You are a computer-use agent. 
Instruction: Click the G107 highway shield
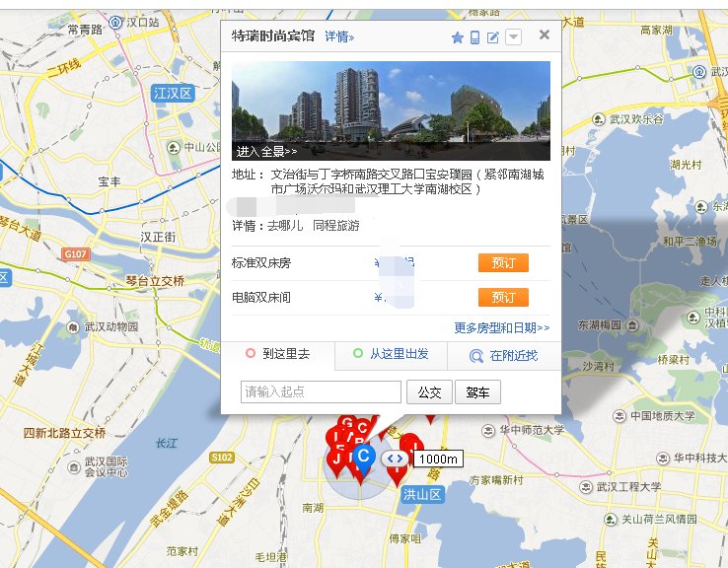pos(75,254)
